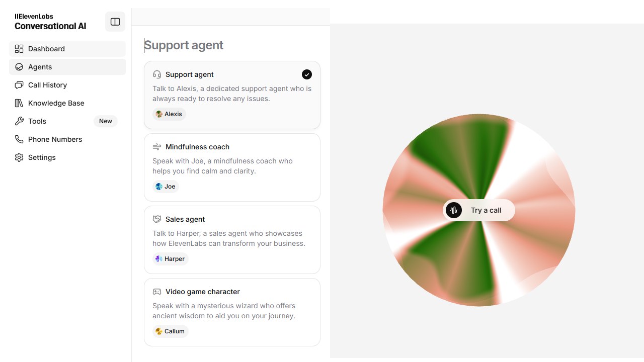Start a test call with Try a call
Viewport: 644px width, 362px height.
click(479, 210)
